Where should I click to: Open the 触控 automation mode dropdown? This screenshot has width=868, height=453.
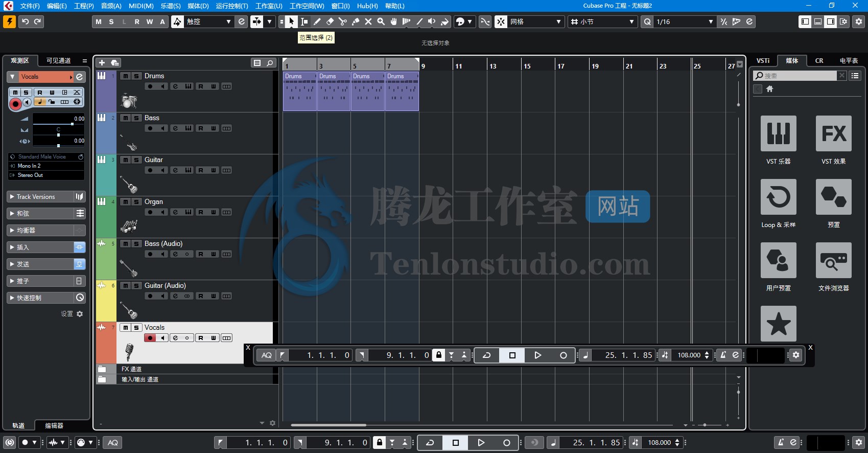click(209, 21)
